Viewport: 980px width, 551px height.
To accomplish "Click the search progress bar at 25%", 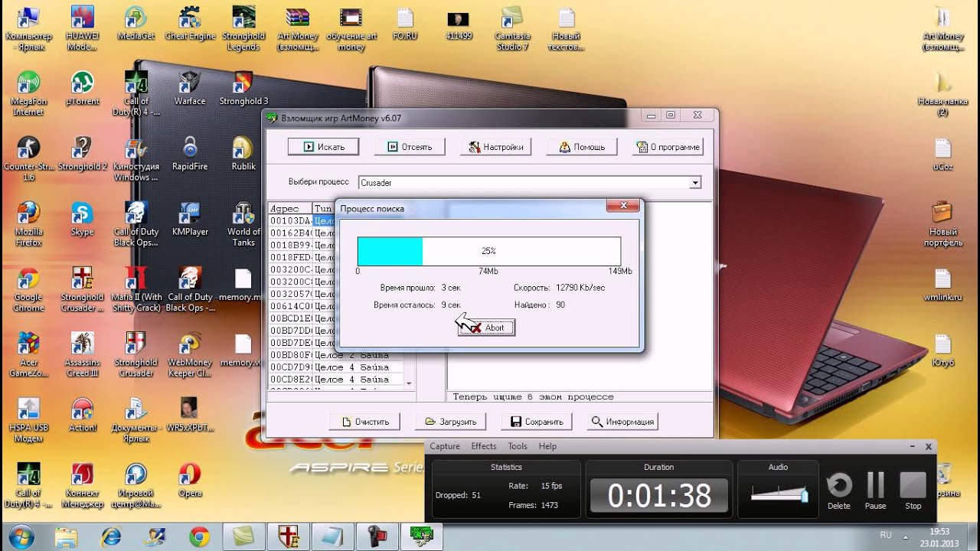I will point(488,251).
